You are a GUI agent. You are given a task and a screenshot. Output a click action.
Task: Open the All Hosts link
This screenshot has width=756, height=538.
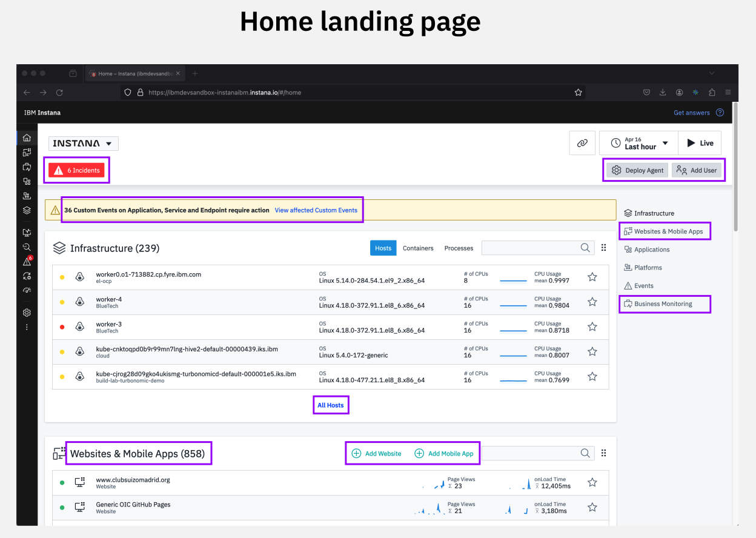click(331, 405)
